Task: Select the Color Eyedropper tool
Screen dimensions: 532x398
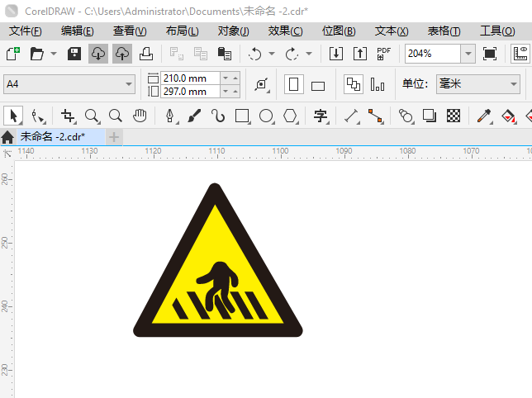Action: [484, 116]
